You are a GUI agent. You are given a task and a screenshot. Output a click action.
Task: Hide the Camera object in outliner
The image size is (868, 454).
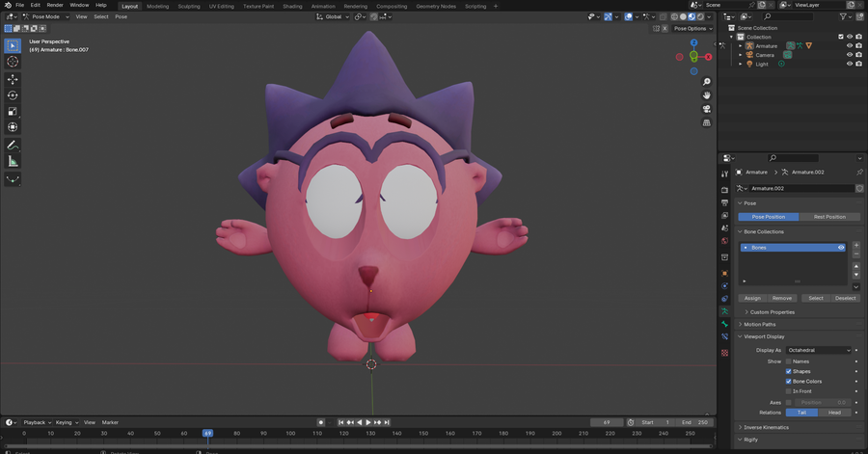[849, 55]
